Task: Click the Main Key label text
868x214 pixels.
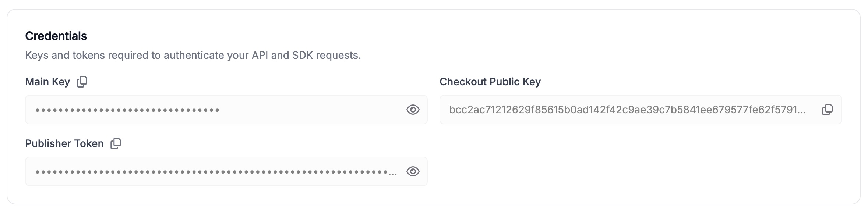Action: point(47,82)
